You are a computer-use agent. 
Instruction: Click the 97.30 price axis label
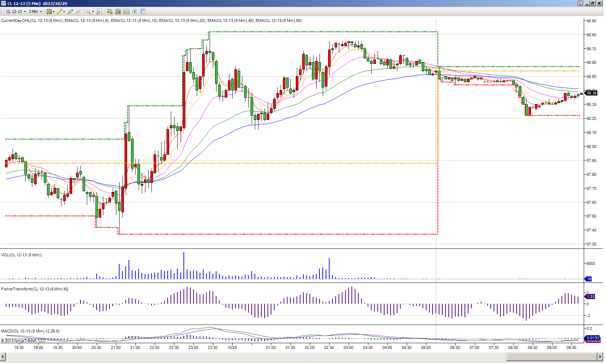[x=591, y=244]
